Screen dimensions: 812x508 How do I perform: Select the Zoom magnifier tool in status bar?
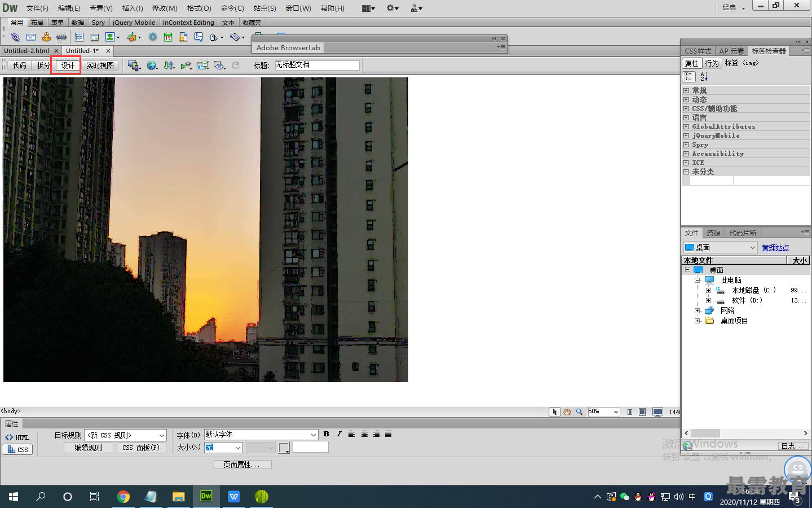(579, 412)
